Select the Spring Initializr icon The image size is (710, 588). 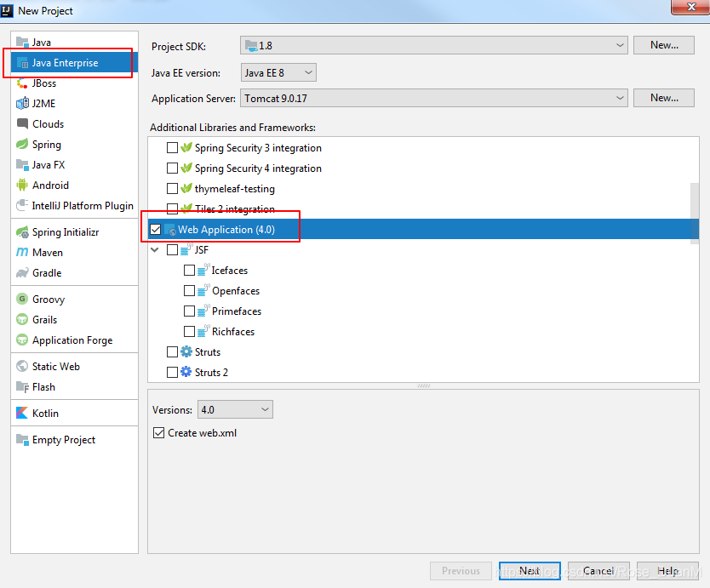pos(22,232)
